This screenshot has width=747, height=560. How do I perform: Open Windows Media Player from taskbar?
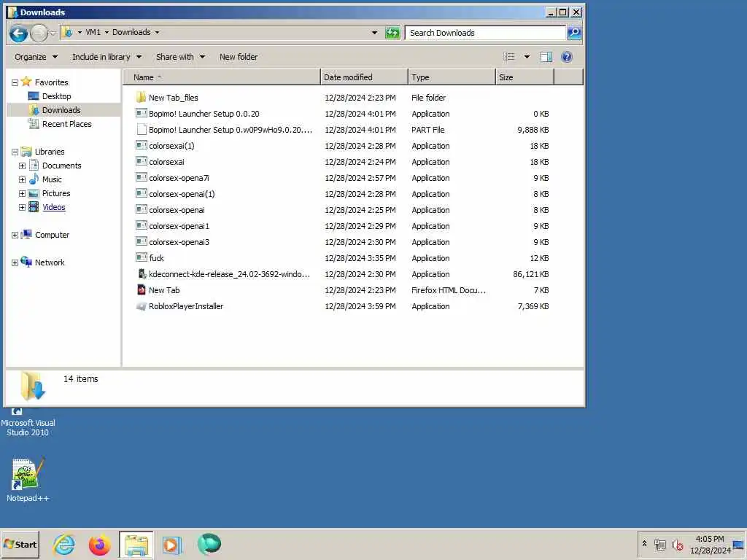tap(172, 544)
